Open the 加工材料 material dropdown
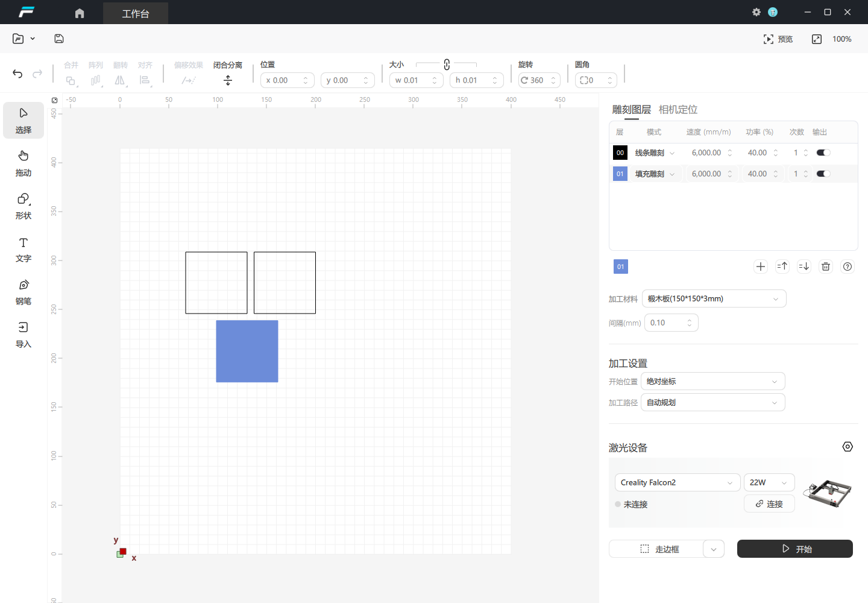This screenshot has height=603, width=868. (x=714, y=298)
